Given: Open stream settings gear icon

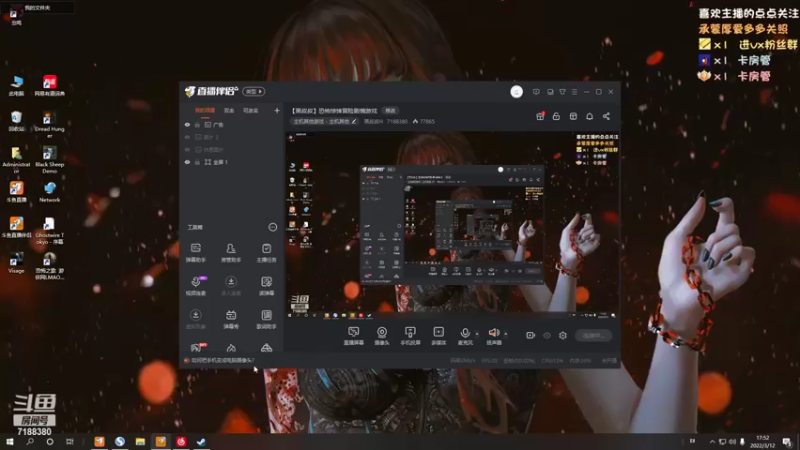Looking at the screenshot, I should click(x=563, y=335).
